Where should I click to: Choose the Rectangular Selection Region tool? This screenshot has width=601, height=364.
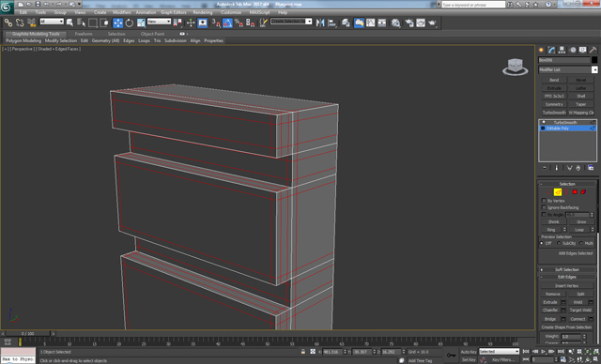93,23
